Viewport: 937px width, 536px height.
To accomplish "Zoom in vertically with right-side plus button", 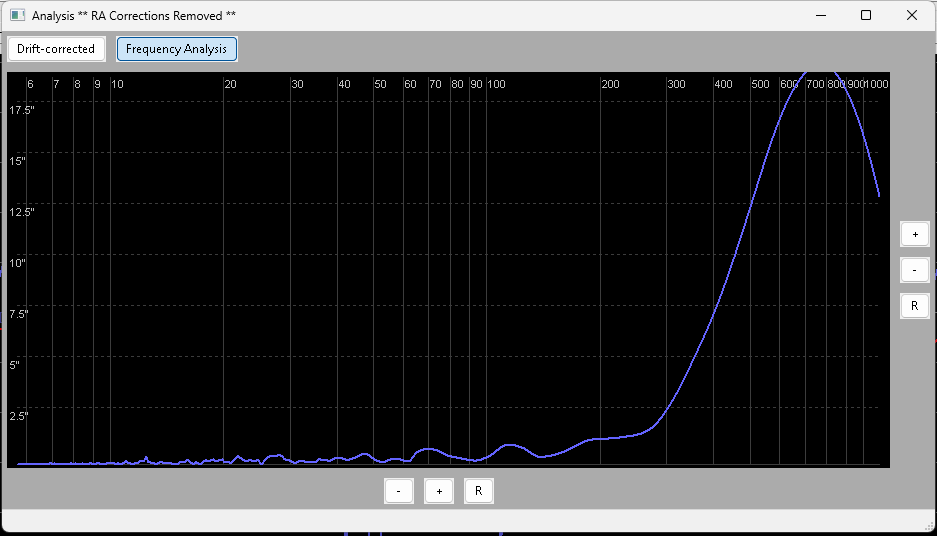I will [x=914, y=234].
